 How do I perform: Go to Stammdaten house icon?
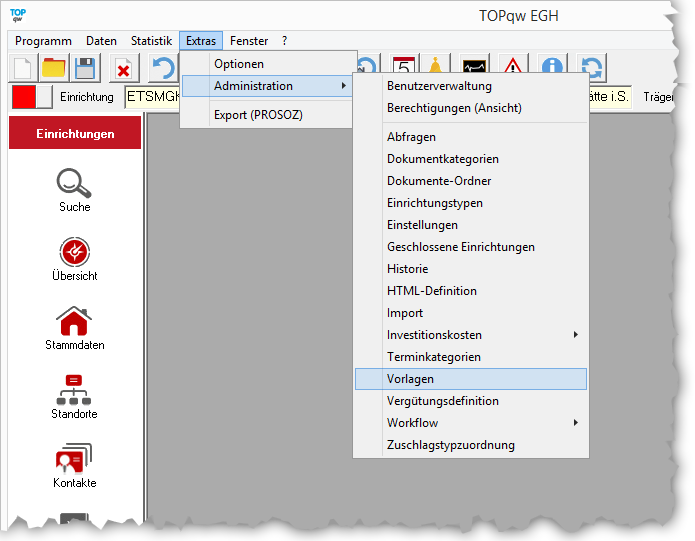point(74,321)
